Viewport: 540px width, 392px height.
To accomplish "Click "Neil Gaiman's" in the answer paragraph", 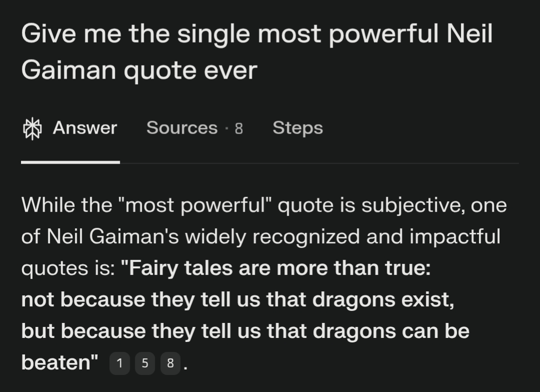I will [x=113, y=237].
